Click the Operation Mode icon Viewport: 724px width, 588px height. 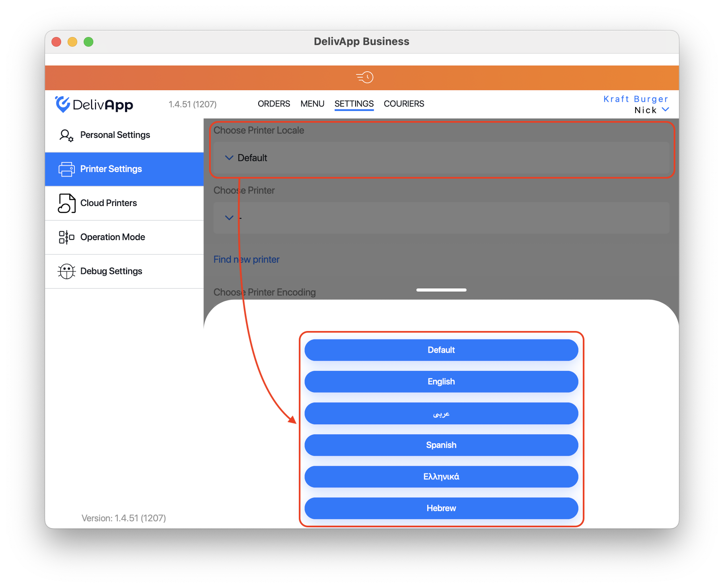[66, 237]
